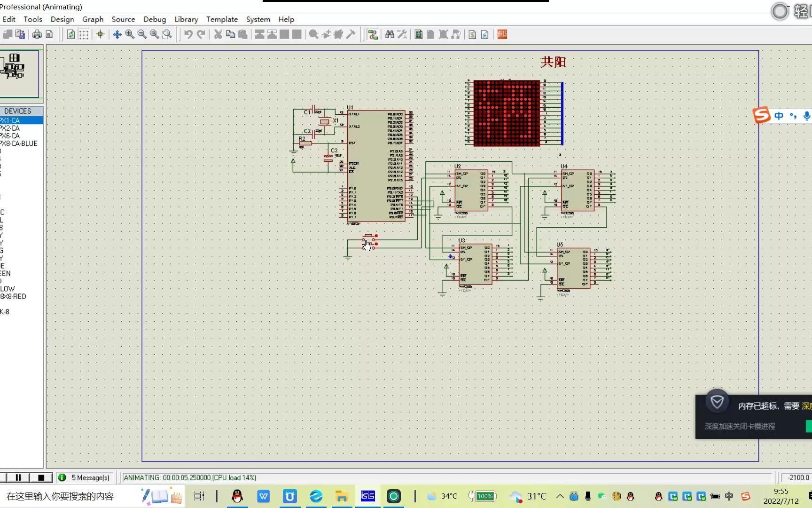Viewport: 812px width, 508px height.
Task: Toggle the grid display icon
Action: [84, 34]
